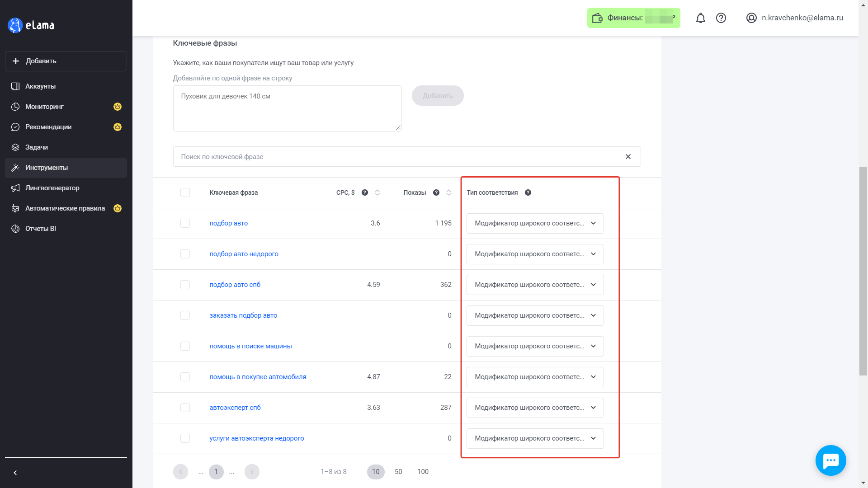Open the подбор авто недорого keyword link

tap(244, 254)
